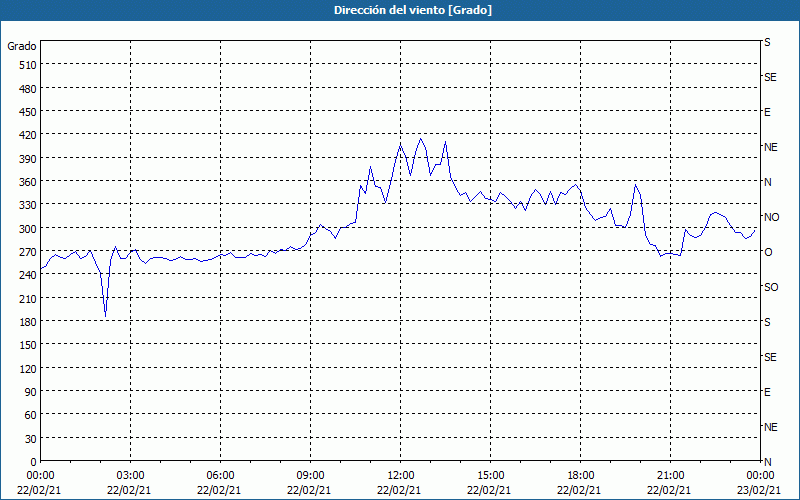Click the chart title "Dirección del viento [Grado]"
Screen dimensions: 800x500
[413, 10]
